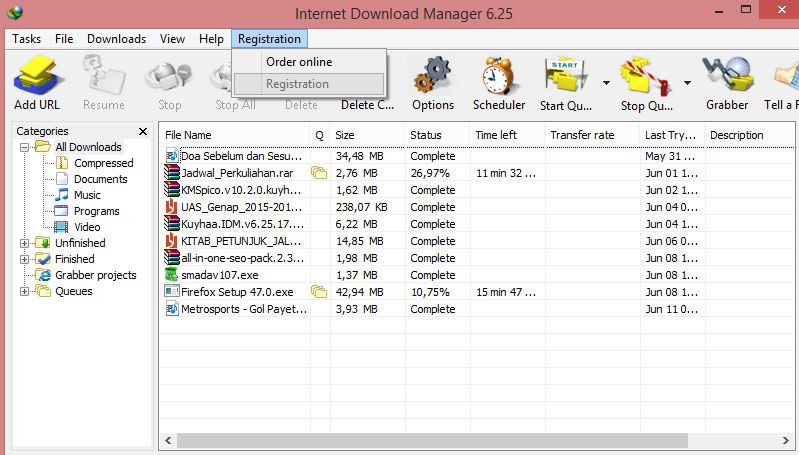Click the Stop Queue toolbar icon
Viewport: 799px width, 455px height.
[646, 76]
